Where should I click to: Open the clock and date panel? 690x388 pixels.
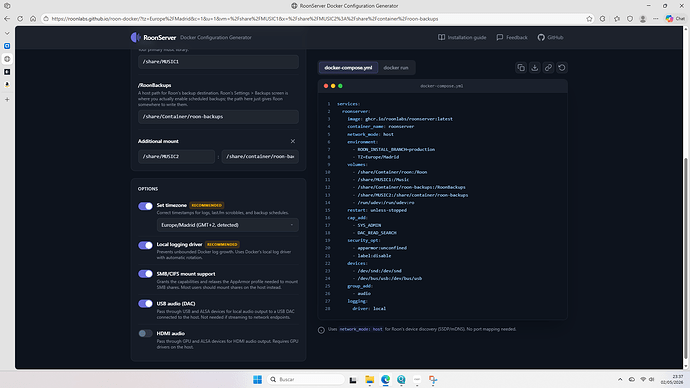tap(673, 379)
